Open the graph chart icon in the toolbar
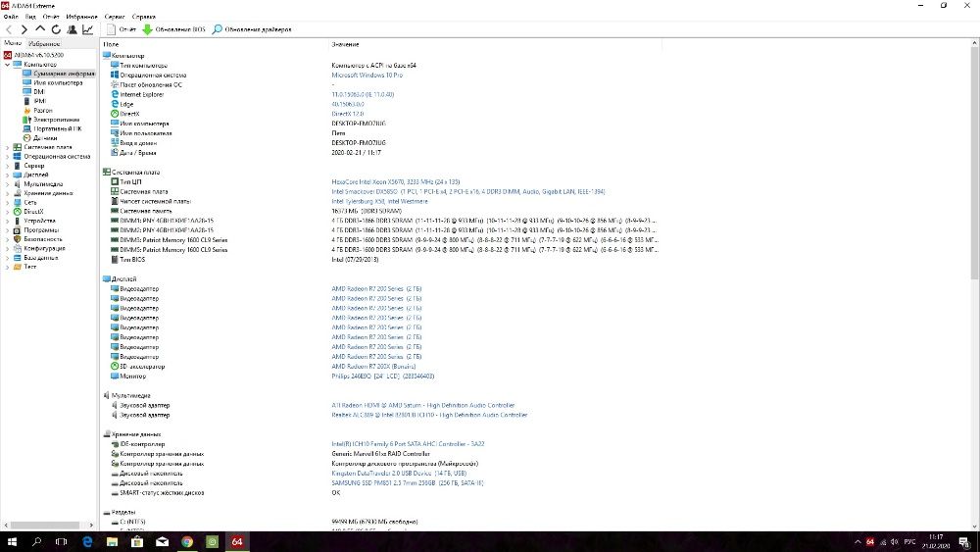Viewport: 980px width, 552px height. click(x=88, y=29)
